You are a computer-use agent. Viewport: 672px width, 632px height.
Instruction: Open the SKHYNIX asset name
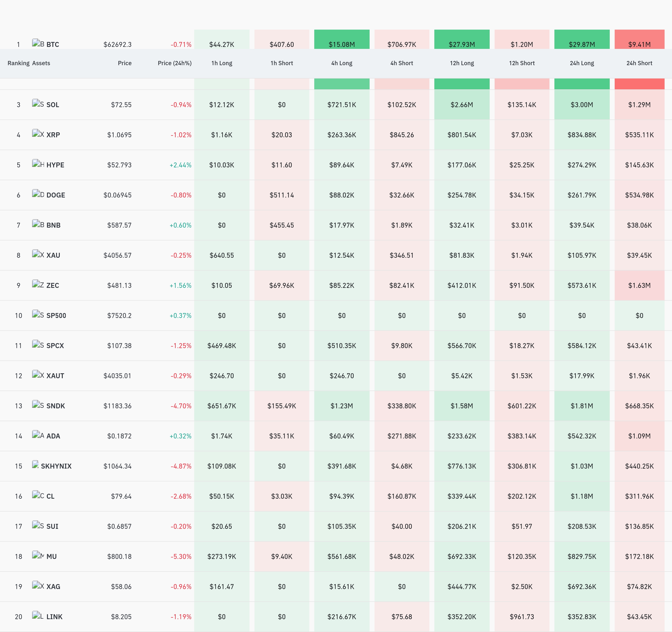56,466
